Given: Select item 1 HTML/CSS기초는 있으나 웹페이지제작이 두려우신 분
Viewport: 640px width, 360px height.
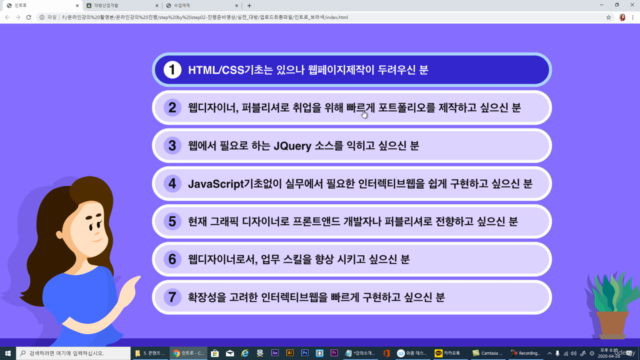Looking at the screenshot, I should point(352,70).
